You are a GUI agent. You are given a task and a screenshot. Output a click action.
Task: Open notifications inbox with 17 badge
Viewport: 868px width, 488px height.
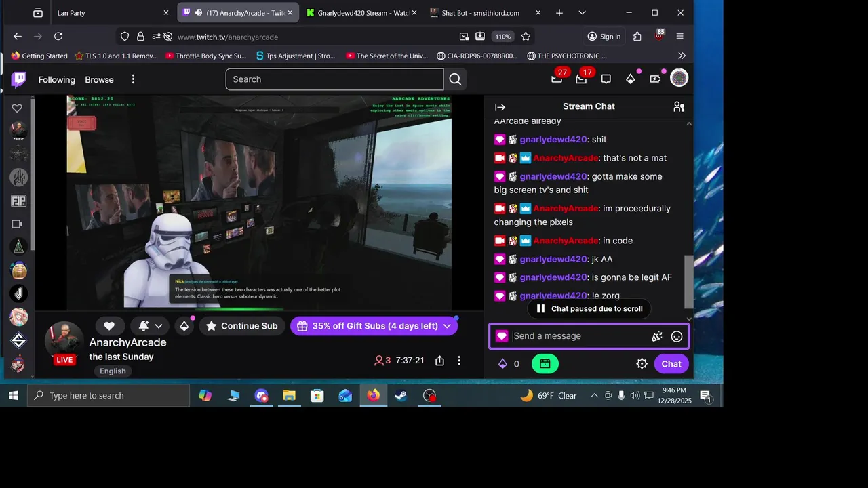581,79
